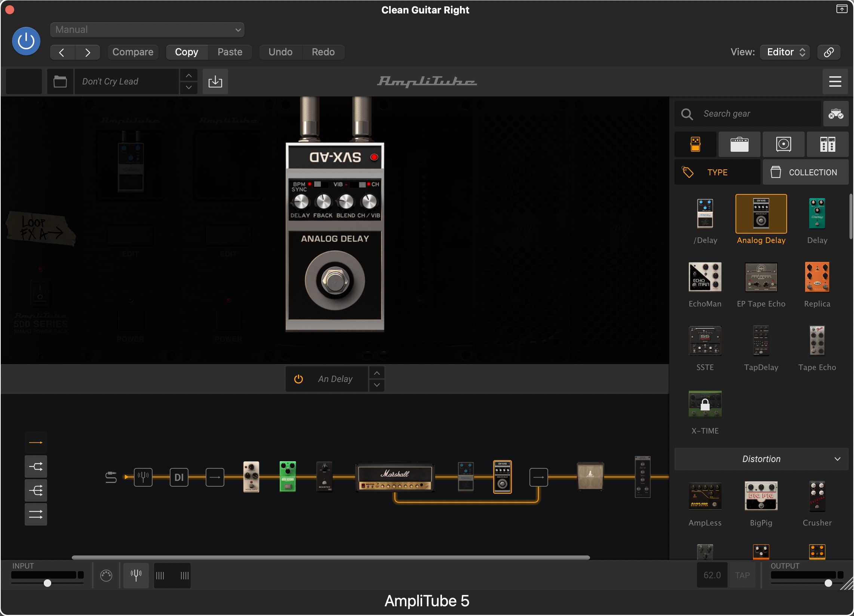Screen dimensions: 854x616
Task: Click the tuner block in signal chain
Action: point(143,477)
